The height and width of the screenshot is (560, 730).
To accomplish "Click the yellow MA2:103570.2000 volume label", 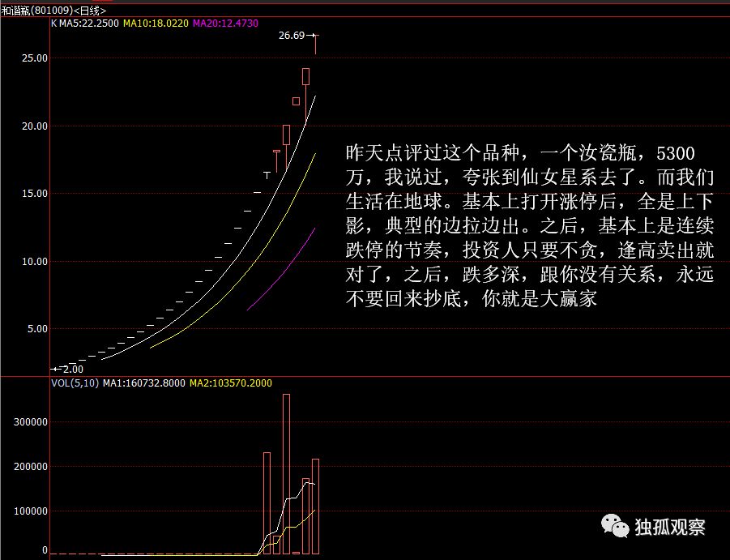I will [x=230, y=383].
